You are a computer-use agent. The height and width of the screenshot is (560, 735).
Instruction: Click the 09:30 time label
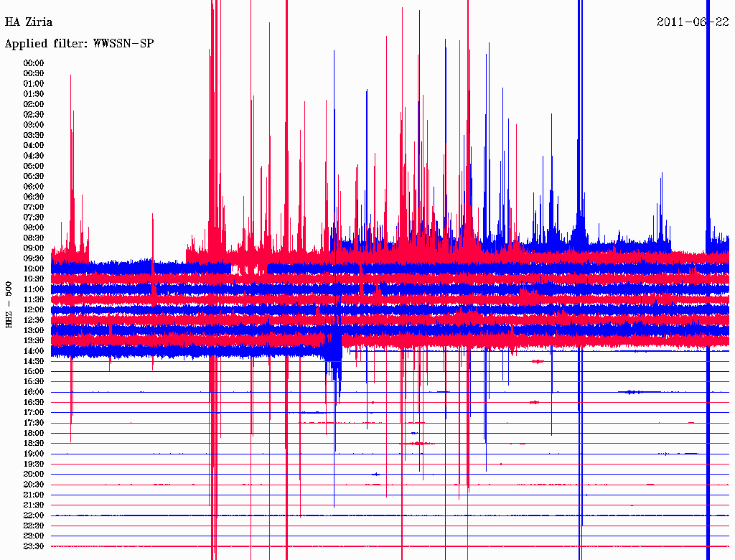pyautogui.click(x=34, y=258)
